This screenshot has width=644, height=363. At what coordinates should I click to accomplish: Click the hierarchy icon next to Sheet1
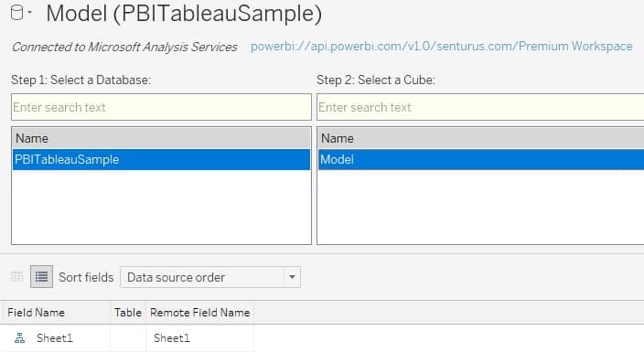(x=19, y=338)
